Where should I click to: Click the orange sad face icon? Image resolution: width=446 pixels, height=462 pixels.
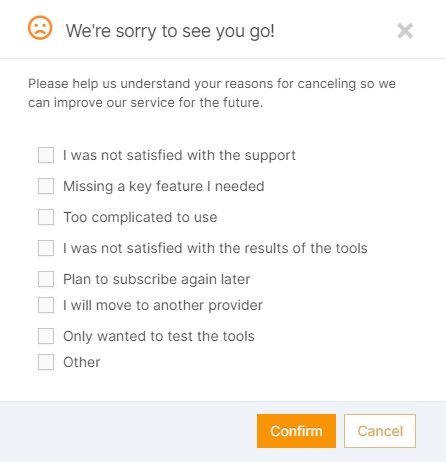coord(40,28)
